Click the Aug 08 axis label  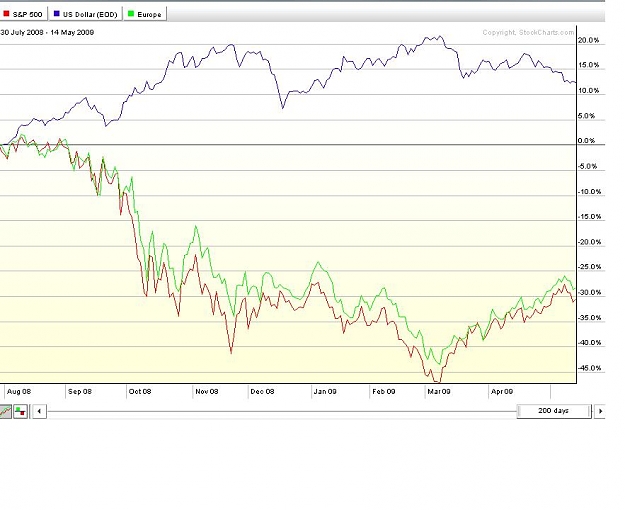19,392
